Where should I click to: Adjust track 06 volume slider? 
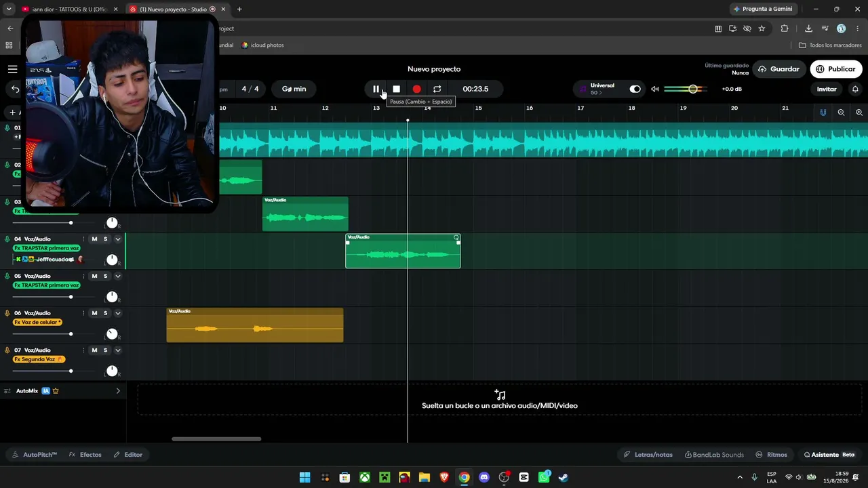pos(71,334)
